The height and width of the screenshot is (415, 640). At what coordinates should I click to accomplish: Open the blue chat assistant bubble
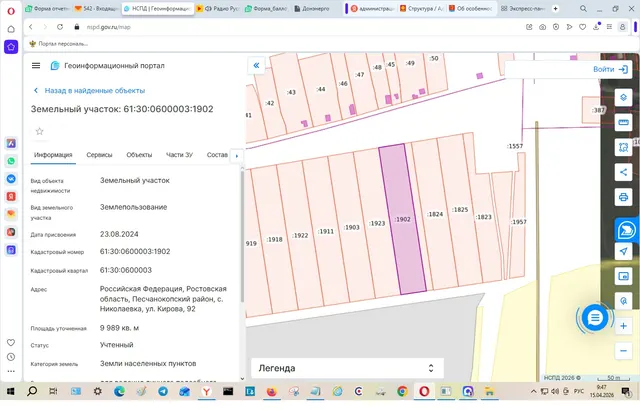tap(595, 317)
